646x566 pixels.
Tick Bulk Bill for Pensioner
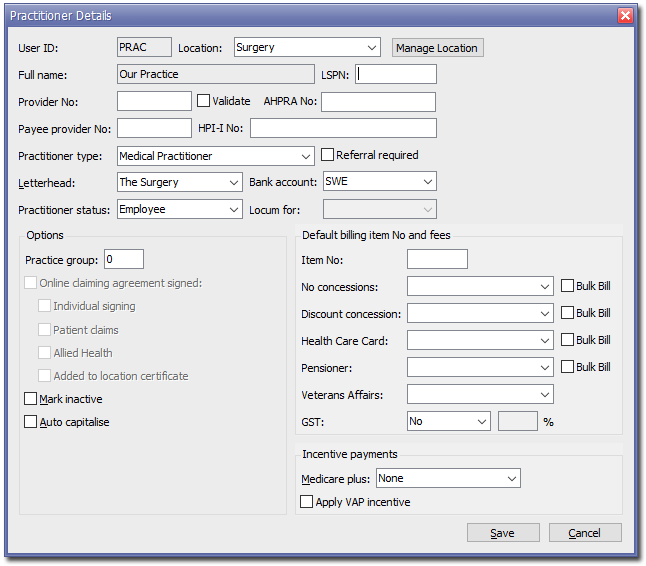(567, 367)
